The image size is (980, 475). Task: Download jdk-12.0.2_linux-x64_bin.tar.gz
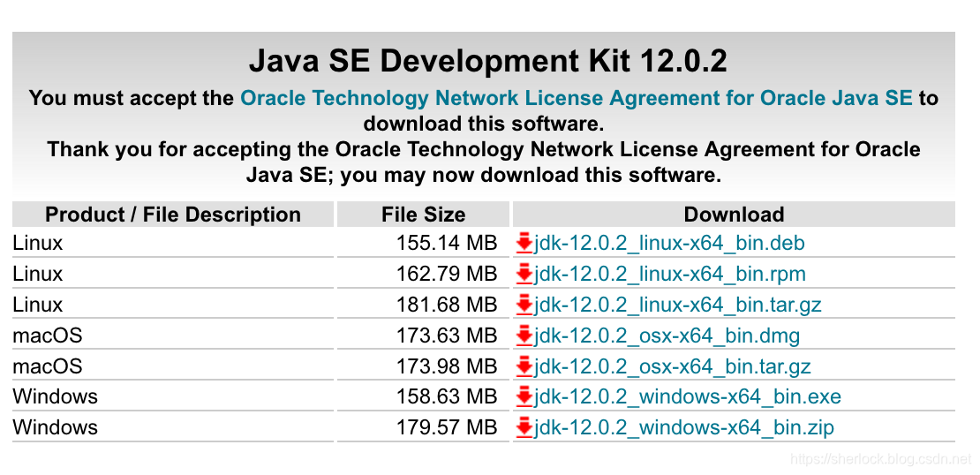(677, 305)
